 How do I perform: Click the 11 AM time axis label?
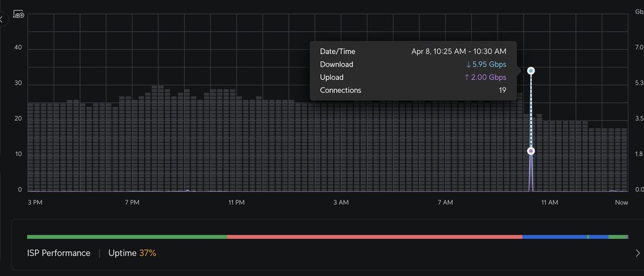pos(549,202)
